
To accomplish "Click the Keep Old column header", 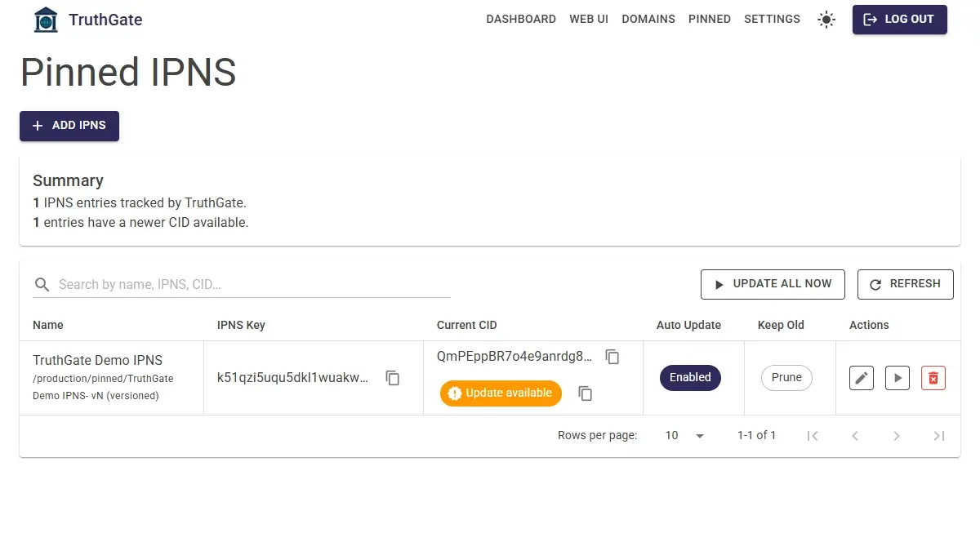I will pyautogui.click(x=781, y=325).
